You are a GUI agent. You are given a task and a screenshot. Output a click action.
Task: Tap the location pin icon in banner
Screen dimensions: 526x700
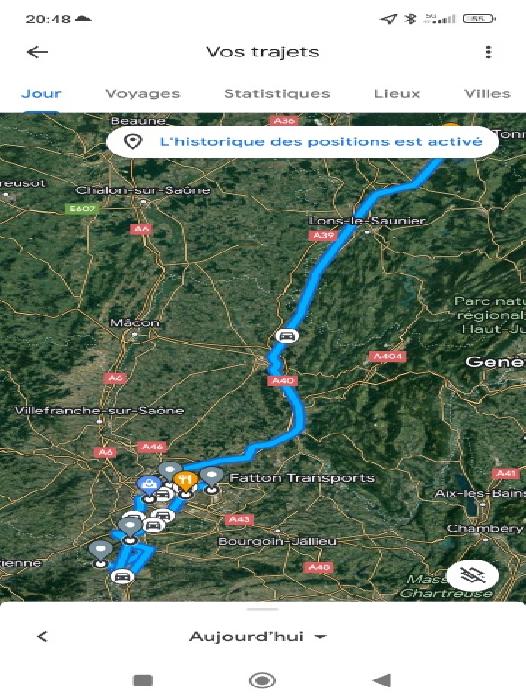click(133, 142)
